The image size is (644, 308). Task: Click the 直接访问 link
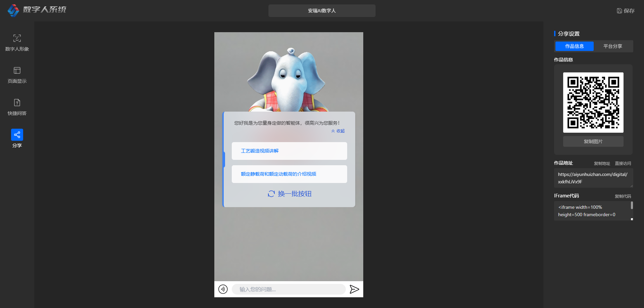pyautogui.click(x=623, y=163)
